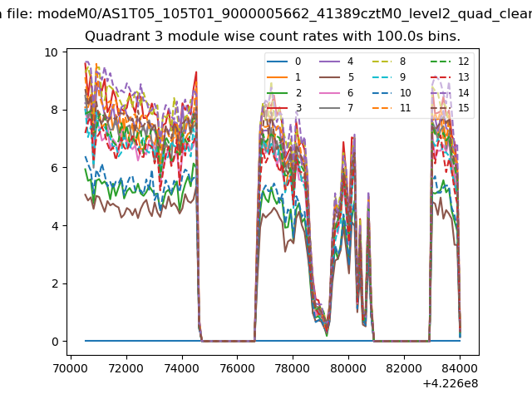Viewport: 532px width, 399px height.
Task: Click the file path text starting with 'modeM0/AS1T05'
Action: (284, 14)
